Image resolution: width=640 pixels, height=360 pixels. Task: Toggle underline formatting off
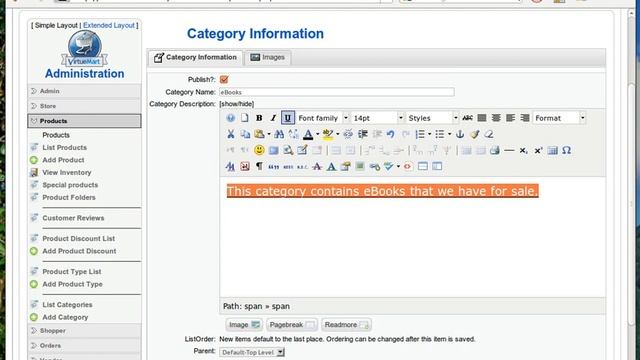tap(287, 118)
